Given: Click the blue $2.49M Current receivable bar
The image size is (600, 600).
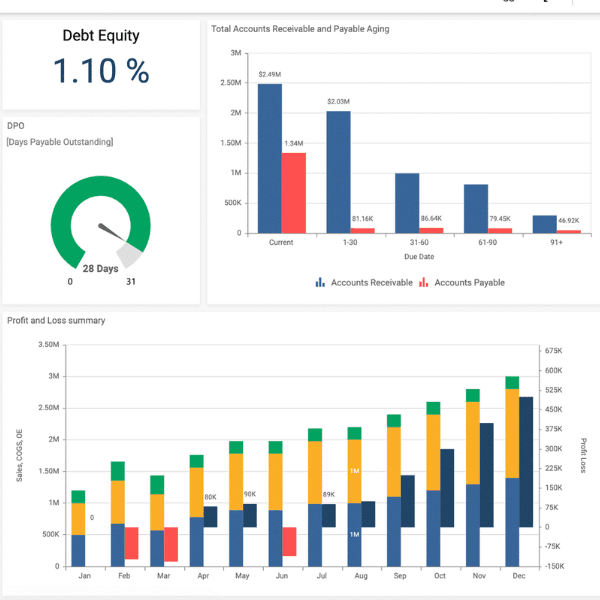Looking at the screenshot, I should click(x=269, y=158).
